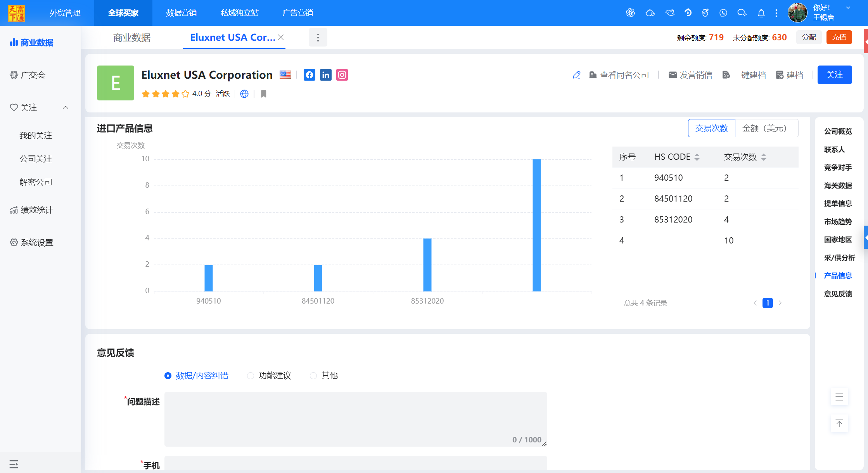This screenshot has width=868, height=473.
Task: Select the 其他 radio option
Action: click(324, 376)
